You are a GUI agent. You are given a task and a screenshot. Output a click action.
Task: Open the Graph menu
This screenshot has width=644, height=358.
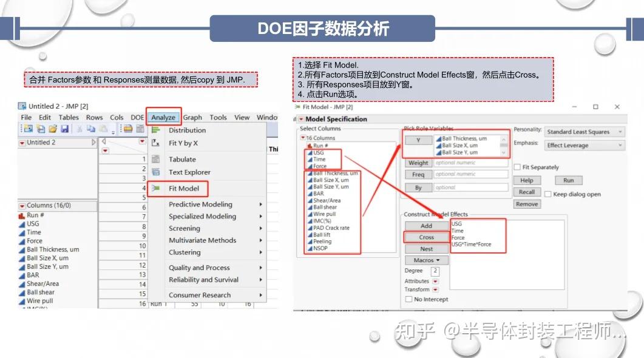click(x=193, y=117)
